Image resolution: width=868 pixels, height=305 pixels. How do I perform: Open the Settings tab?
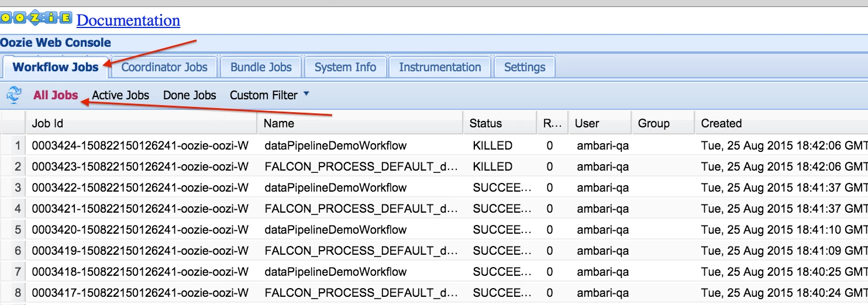pyautogui.click(x=525, y=67)
